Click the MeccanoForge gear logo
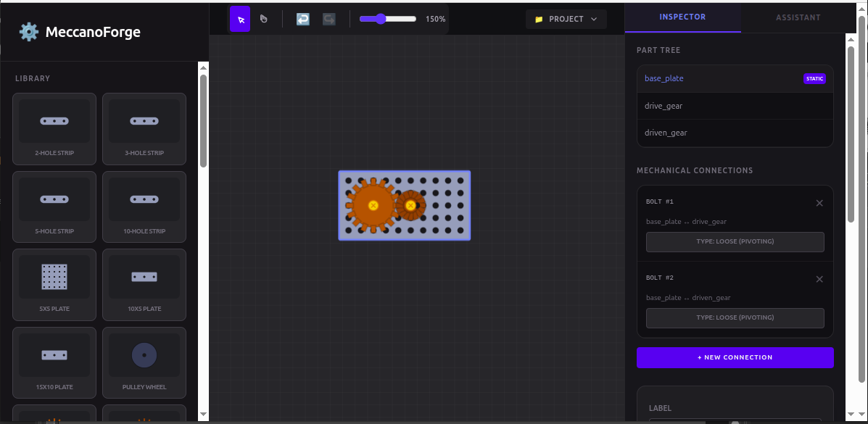This screenshot has height=424, width=868. pos(29,32)
